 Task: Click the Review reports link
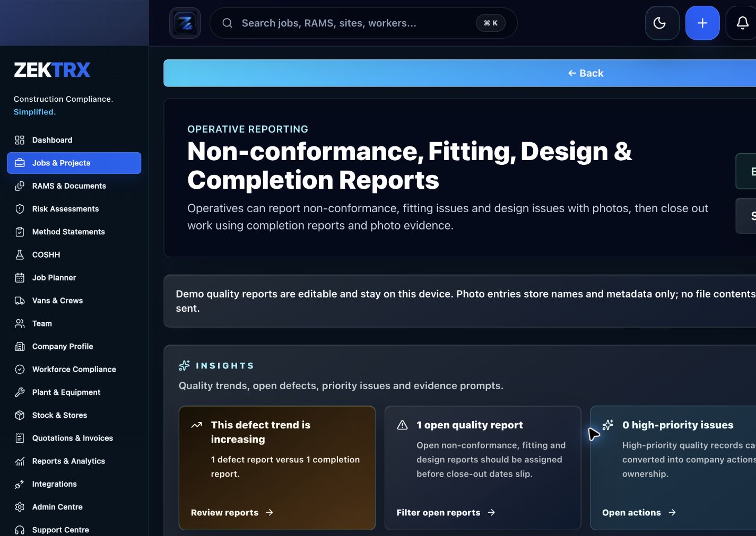coord(232,513)
